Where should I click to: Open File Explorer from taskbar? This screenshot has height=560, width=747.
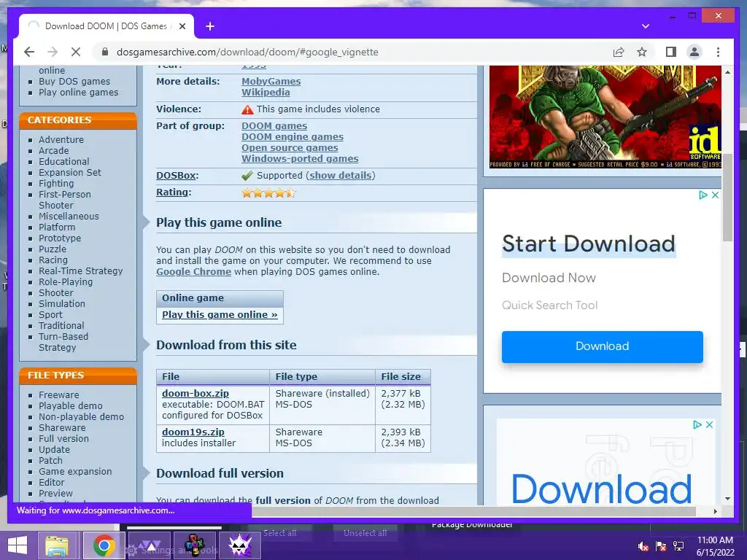(57, 545)
